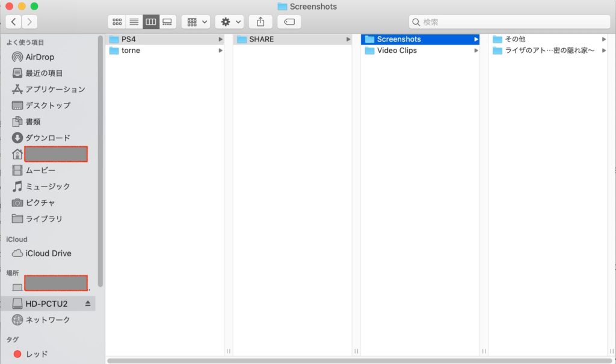Click the back navigation arrow

point(14,22)
